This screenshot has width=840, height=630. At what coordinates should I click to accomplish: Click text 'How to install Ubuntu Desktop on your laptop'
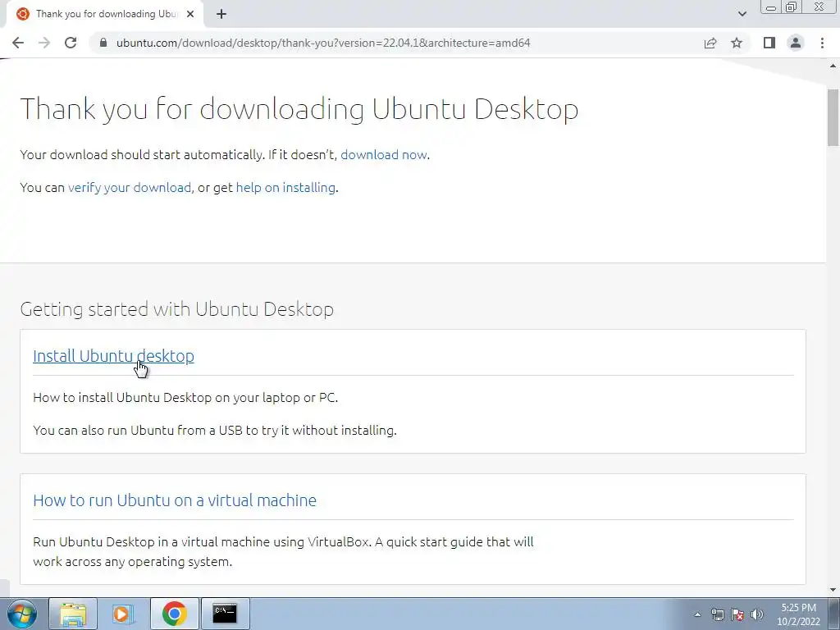(167, 398)
